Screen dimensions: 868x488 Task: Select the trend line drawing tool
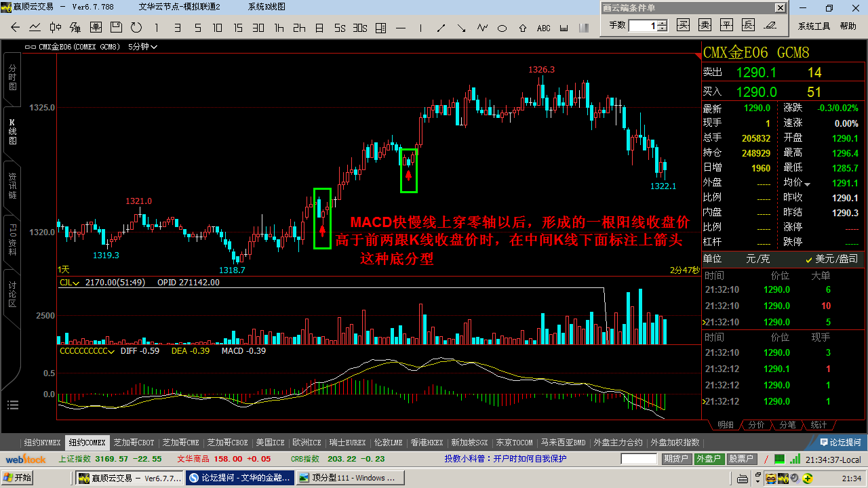coord(441,28)
